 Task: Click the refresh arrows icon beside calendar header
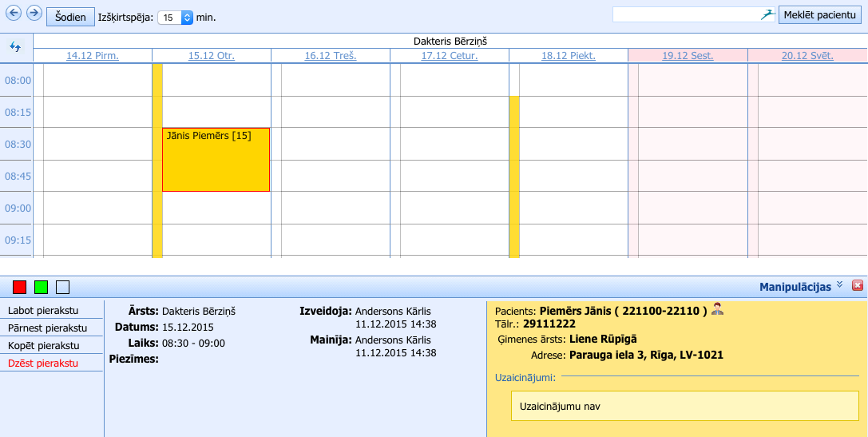15,47
